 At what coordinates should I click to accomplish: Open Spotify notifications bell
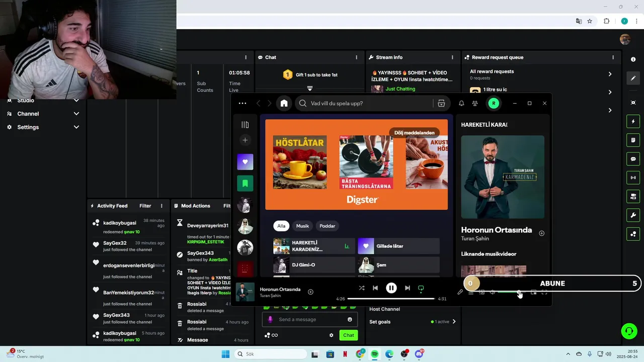click(461, 103)
